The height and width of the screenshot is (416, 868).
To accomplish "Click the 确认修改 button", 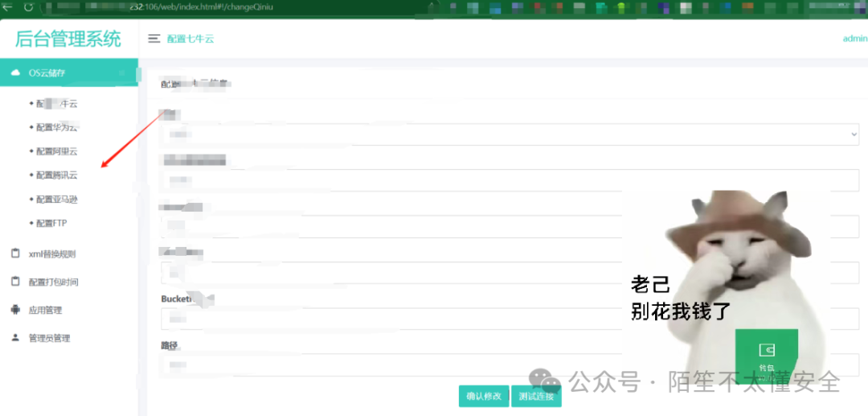I will (x=484, y=396).
